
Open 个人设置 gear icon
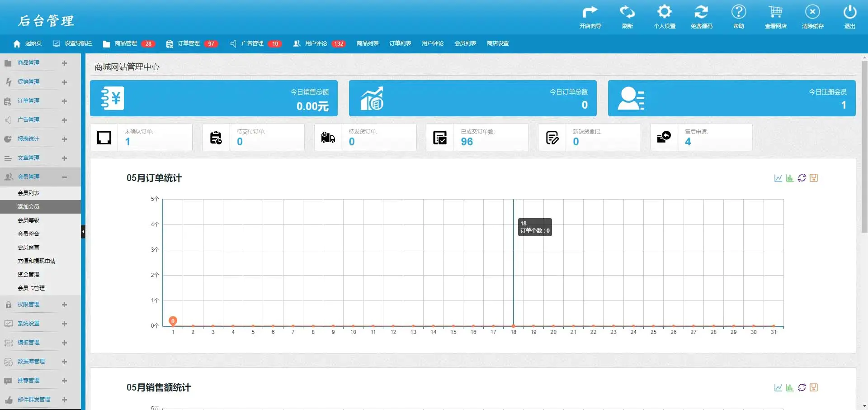click(664, 12)
